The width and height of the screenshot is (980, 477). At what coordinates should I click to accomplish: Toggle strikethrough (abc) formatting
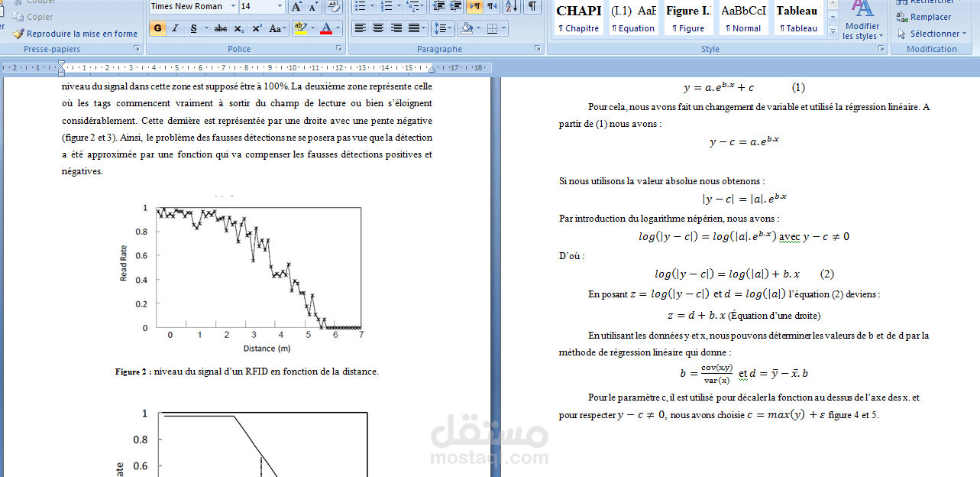(221, 28)
